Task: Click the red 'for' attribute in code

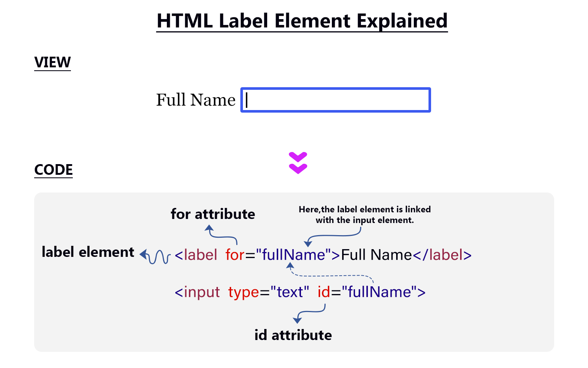Action: coord(235,255)
